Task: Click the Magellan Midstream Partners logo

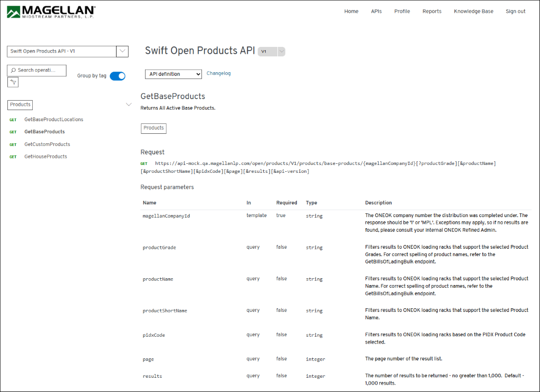Action: click(x=51, y=12)
